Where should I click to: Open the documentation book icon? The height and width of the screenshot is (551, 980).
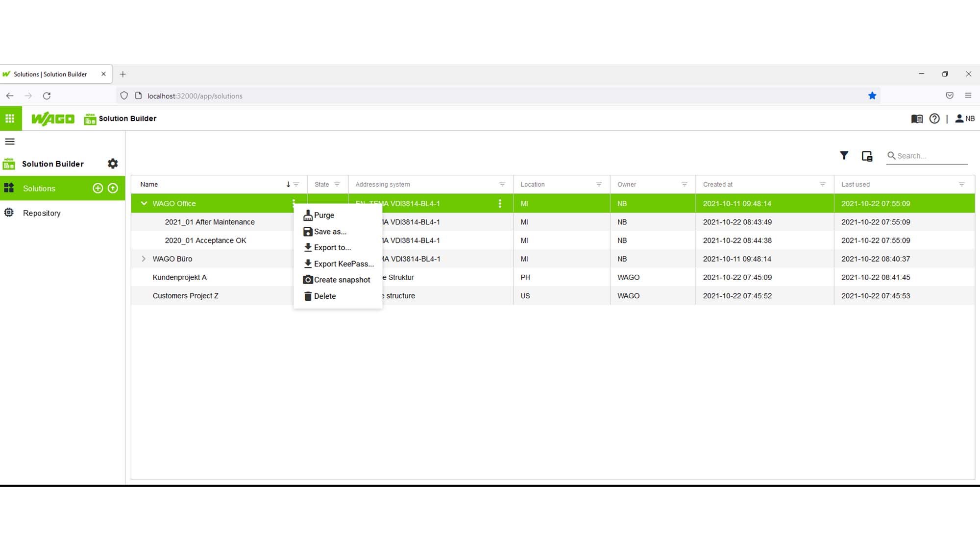(x=917, y=119)
